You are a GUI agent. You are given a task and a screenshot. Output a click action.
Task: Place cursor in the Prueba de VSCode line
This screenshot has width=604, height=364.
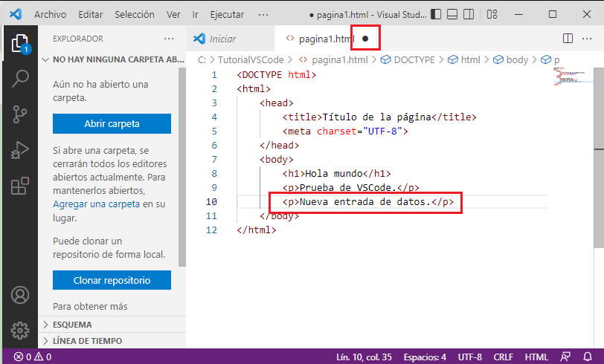point(350,187)
